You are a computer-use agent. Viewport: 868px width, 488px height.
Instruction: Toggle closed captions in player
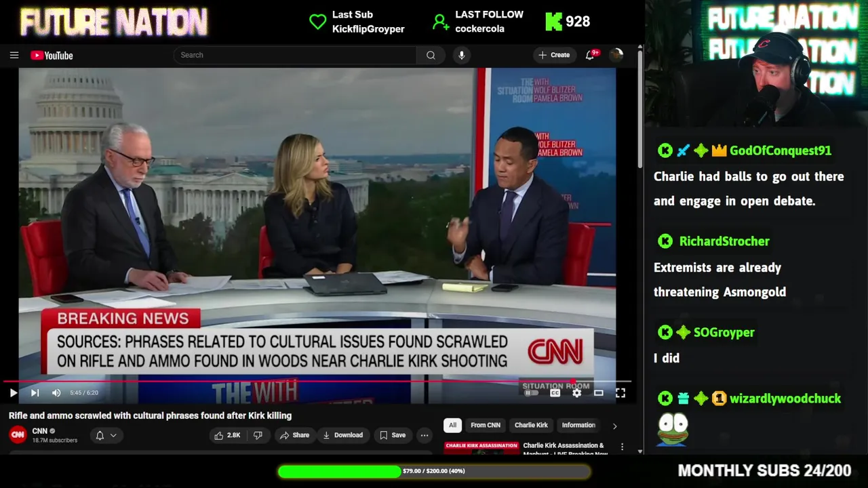tap(555, 392)
